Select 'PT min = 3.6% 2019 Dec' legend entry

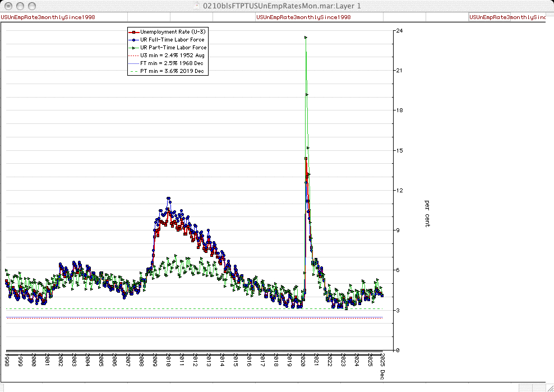click(x=172, y=71)
